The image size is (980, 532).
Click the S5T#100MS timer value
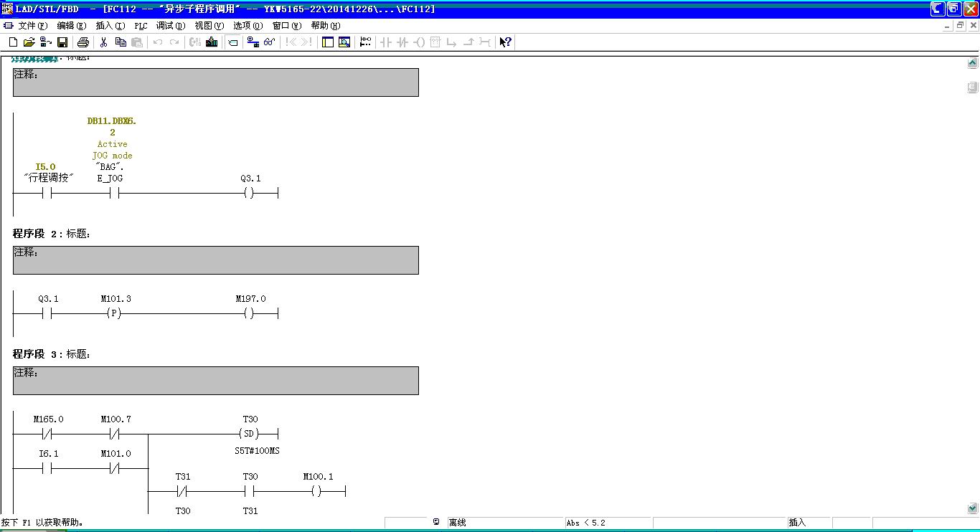[257, 451]
